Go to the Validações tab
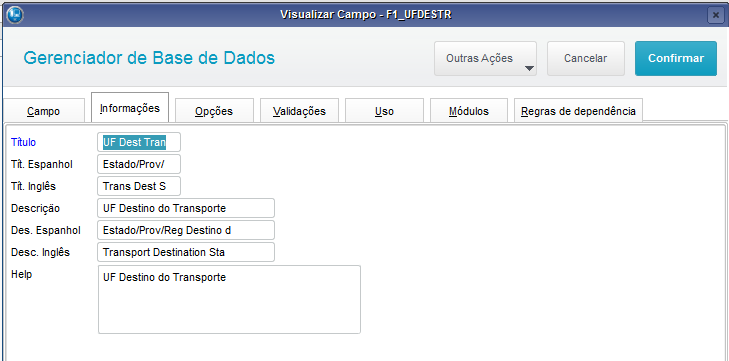This screenshot has width=729, height=361. [x=299, y=111]
